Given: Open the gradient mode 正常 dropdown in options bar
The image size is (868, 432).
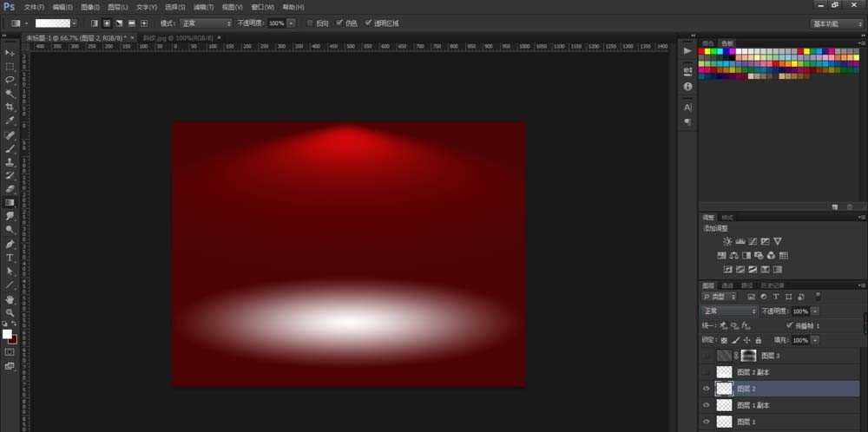Looking at the screenshot, I should tap(206, 23).
